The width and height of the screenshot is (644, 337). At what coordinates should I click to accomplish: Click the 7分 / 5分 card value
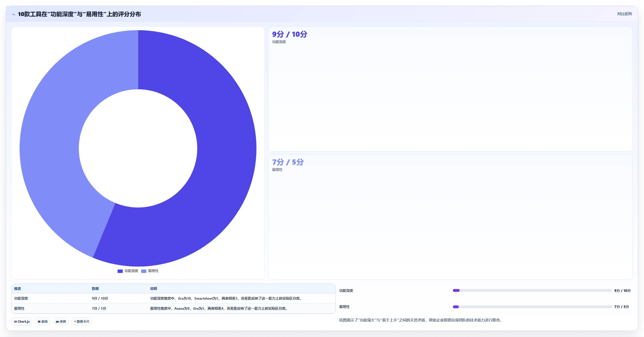(x=288, y=162)
